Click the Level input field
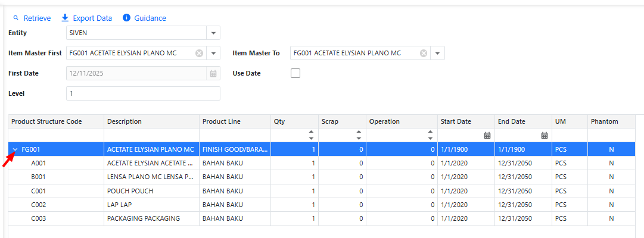 click(x=143, y=93)
